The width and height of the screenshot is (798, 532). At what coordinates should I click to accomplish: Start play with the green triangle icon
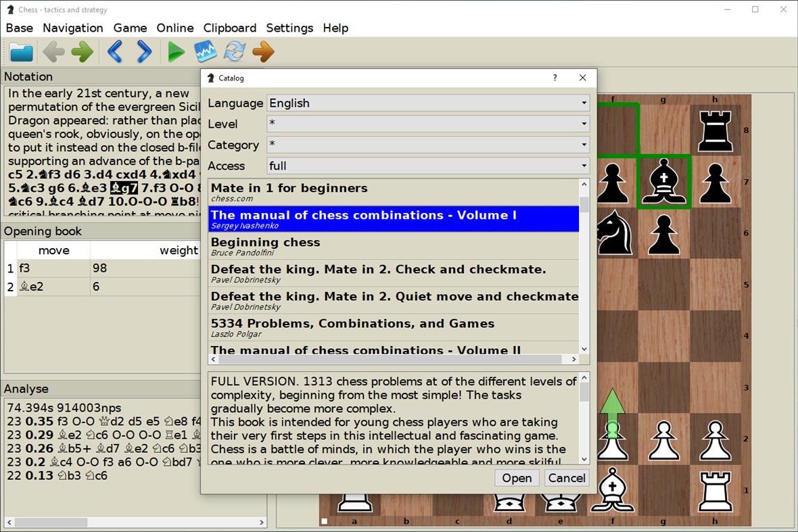[175, 51]
